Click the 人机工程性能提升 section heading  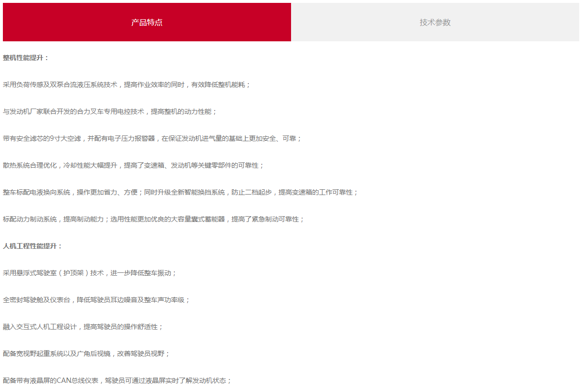(33, 246)
